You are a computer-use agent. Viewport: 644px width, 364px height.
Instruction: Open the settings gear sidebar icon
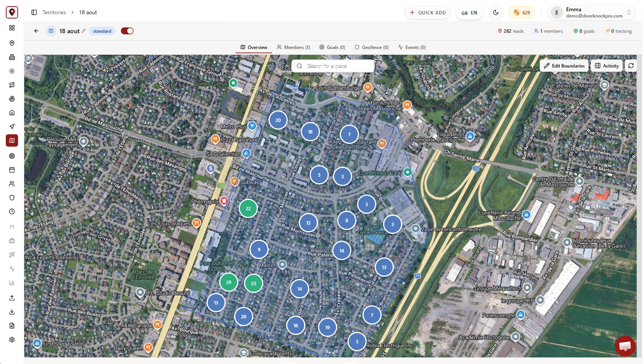click(x=12, y=340)
